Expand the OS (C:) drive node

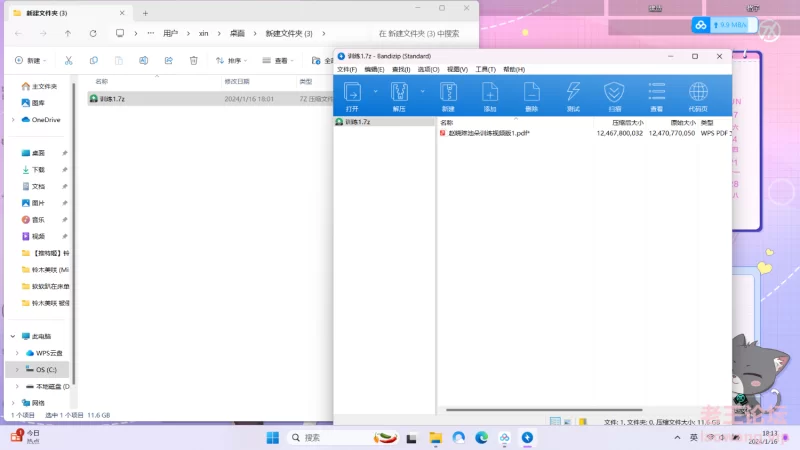pos(13,369)
